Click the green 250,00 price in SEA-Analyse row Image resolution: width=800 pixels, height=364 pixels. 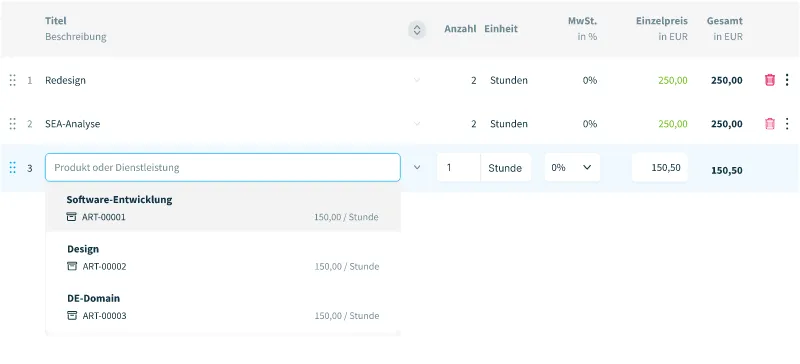click(x=672, y=124)
